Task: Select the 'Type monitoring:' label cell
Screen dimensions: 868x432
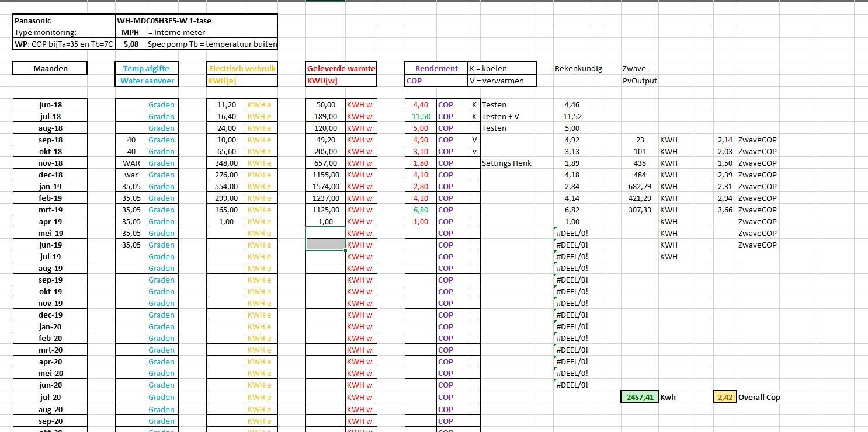Action: tap(64, 33)
